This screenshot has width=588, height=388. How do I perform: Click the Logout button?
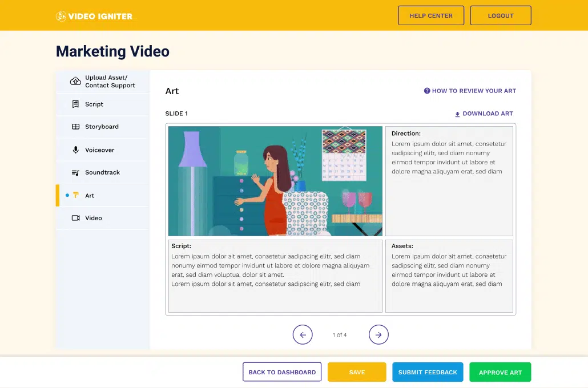[501, 15]
